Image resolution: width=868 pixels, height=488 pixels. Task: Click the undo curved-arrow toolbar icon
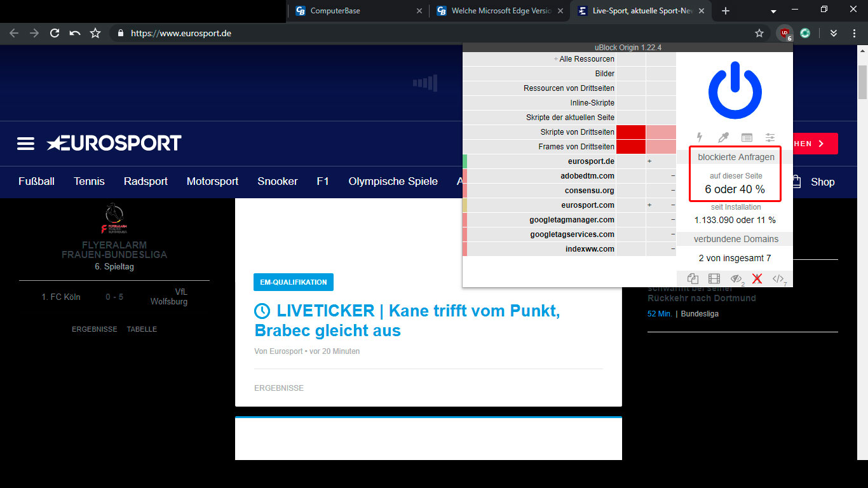click(x=75, y=33)
